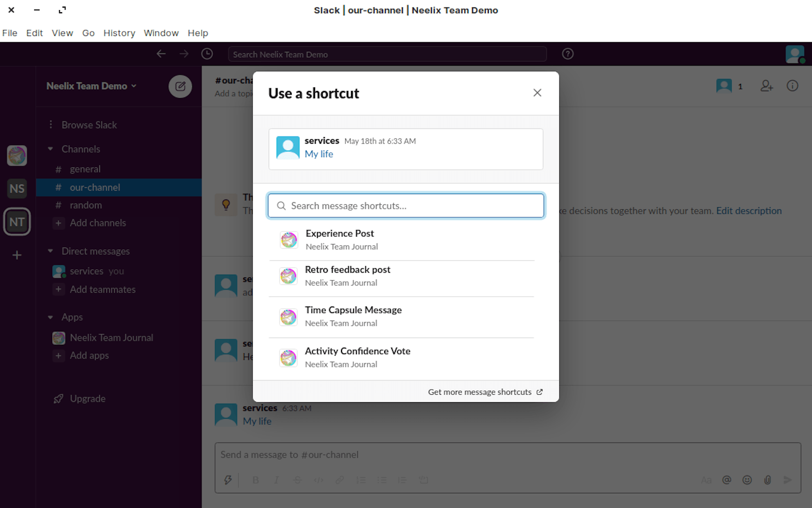Viewport: 812px width, 508px height.
Task: Toggle strikethrough formatting in composer
Action: (298, 480)
